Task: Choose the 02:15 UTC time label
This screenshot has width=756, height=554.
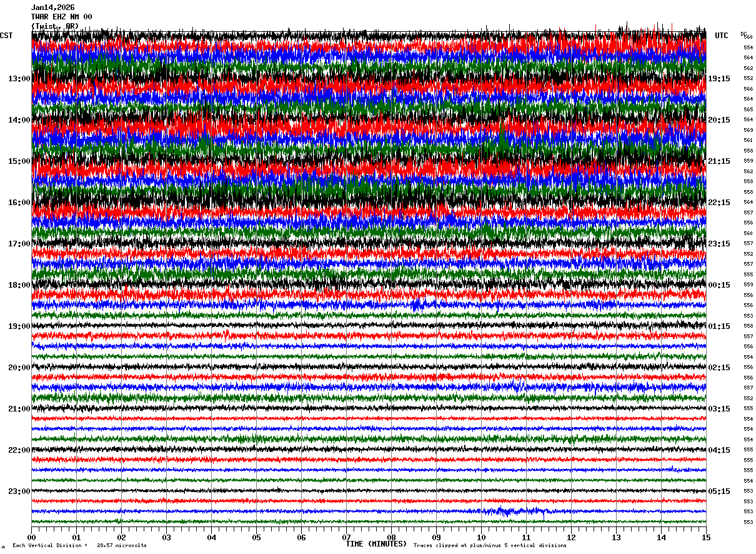Action: (x=719, y=368)
